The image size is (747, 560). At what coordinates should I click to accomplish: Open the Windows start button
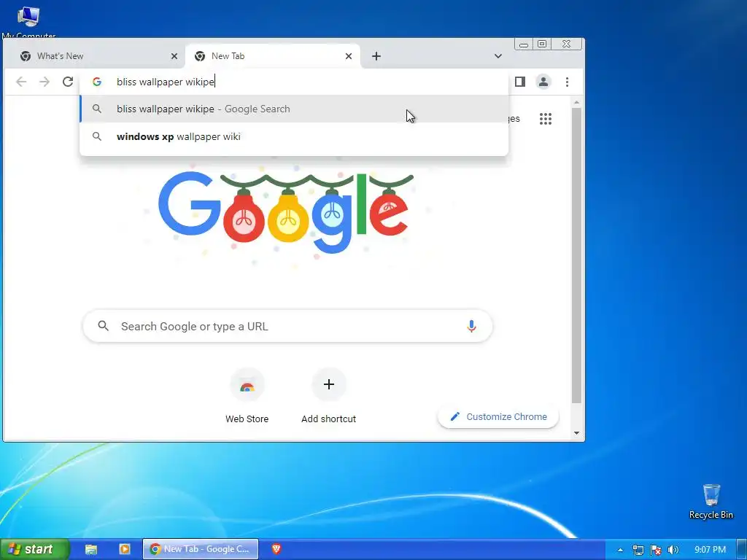[x=34, y=549]
